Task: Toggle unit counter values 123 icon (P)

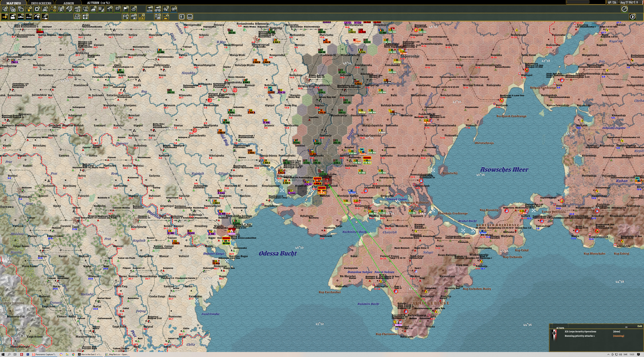Action: tap(77, 9)
